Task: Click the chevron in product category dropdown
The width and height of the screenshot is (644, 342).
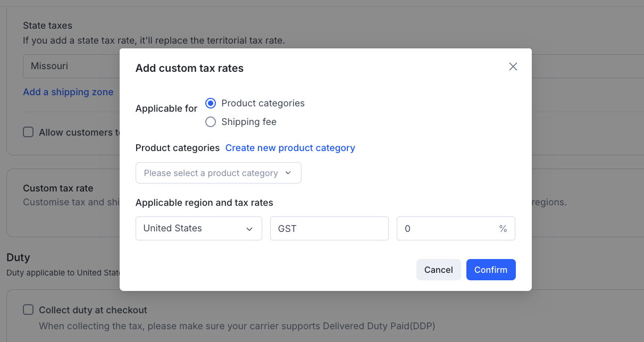Action: (288, 173)
